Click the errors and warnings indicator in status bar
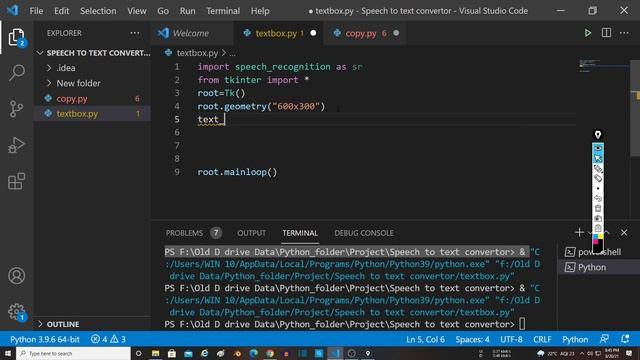This screenshot has height=360, width=640. [108, 339]
